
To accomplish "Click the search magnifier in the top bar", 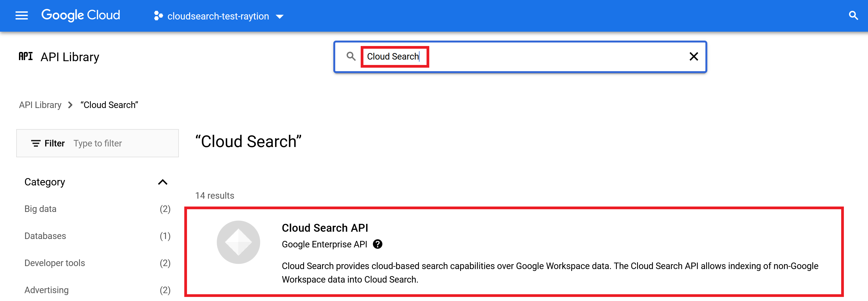I will point(853,15).
